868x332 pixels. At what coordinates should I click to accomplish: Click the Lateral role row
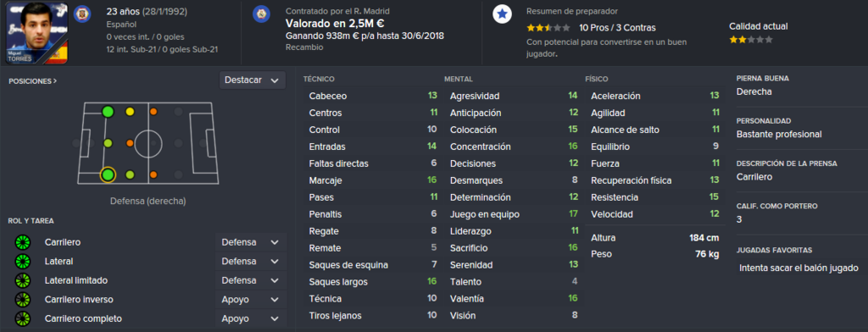(148, 261)
